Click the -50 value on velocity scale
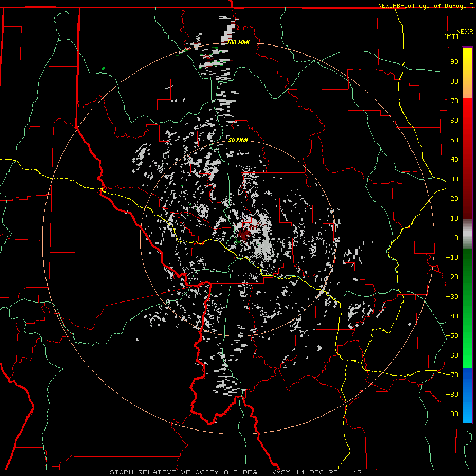The width and height of the screenshot is (476, 476). pos(452,336)
